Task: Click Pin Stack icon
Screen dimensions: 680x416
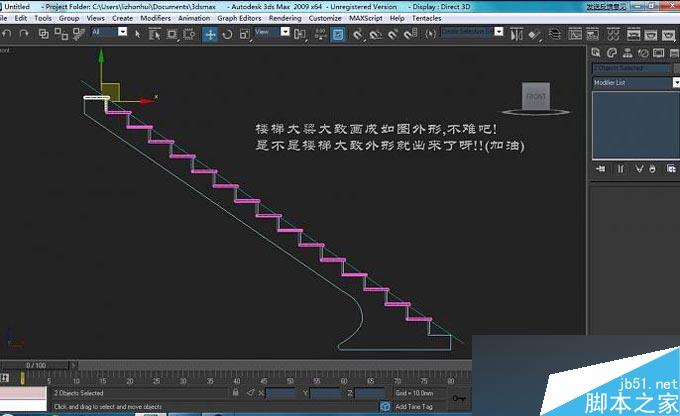Action: click(x=601, y=169)
